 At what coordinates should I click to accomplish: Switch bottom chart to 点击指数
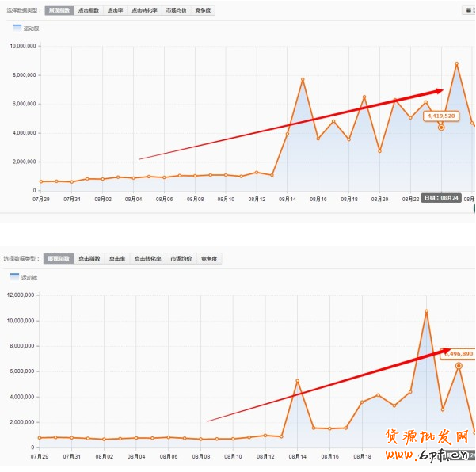(x=89, y=258)
